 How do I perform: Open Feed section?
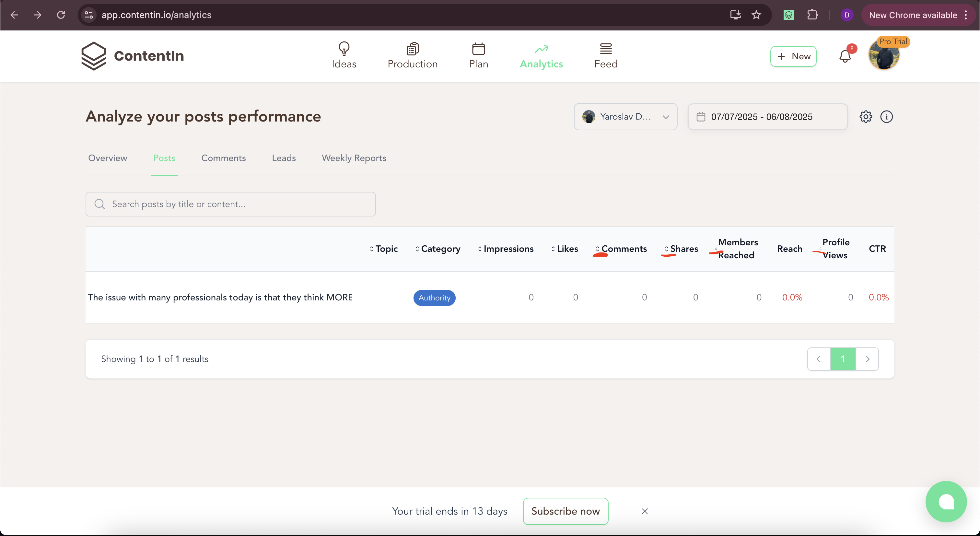pos(606,55)
